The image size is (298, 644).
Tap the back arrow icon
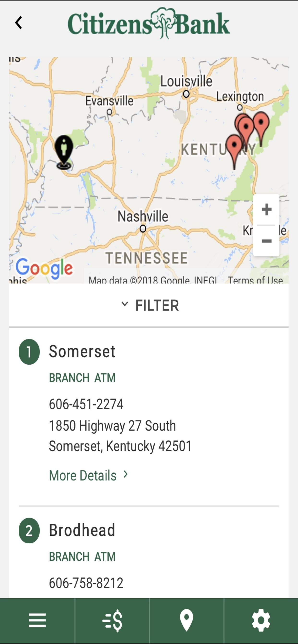pyautogui.click(x=19, y=23)
